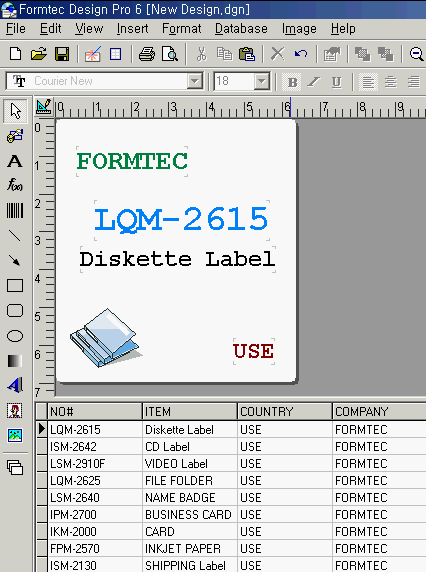Click the ruler units corner icon
Viewport: 426px width, 572px height.
coord(44,107)
